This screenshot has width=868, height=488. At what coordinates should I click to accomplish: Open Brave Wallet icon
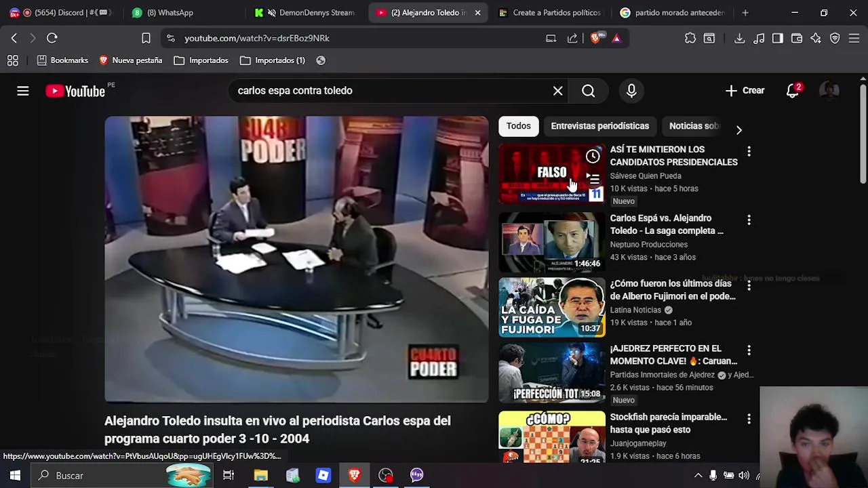pos(797,39)
